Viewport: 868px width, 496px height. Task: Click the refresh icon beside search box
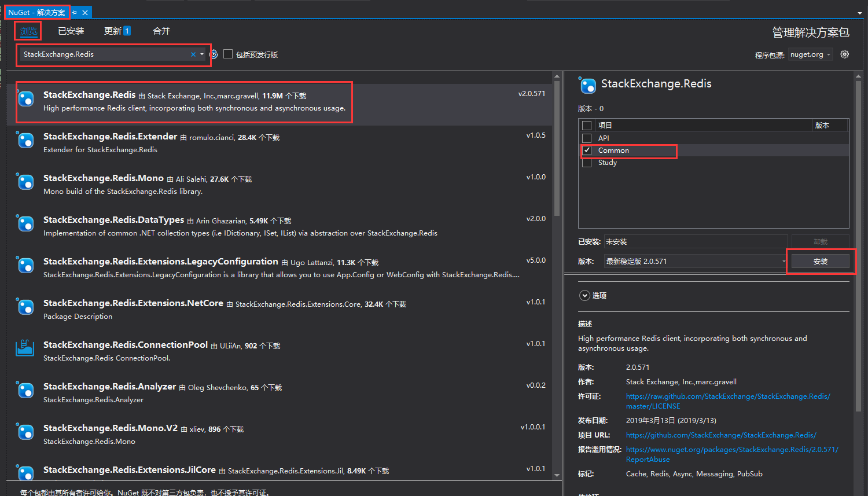tap(214, 54)
